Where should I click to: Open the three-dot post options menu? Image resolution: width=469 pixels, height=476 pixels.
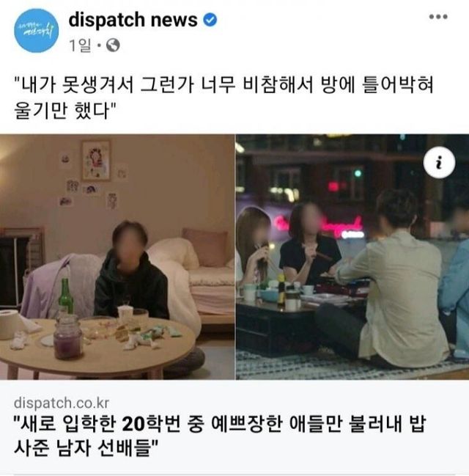pos(438,17)
